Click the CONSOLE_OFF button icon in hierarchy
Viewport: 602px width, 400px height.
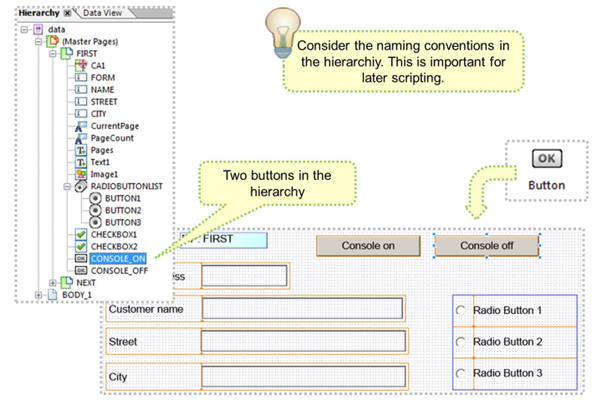click(81, 270)
